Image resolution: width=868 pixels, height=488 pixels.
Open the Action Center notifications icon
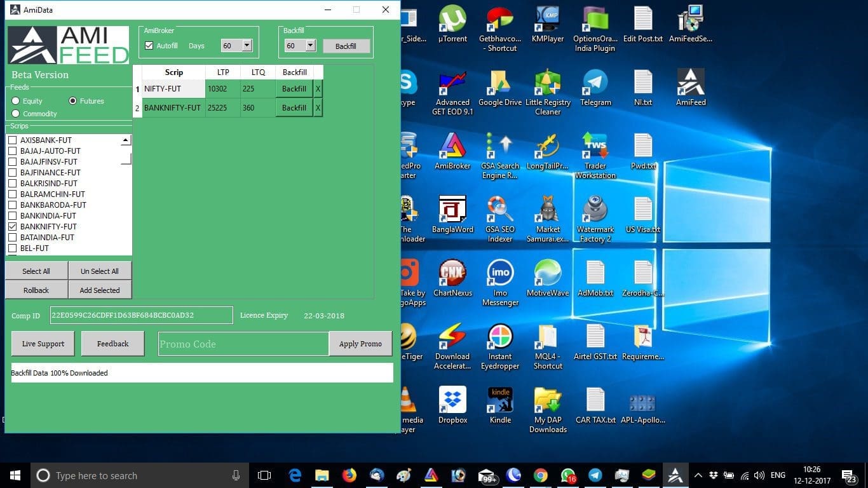coord(848,475)
